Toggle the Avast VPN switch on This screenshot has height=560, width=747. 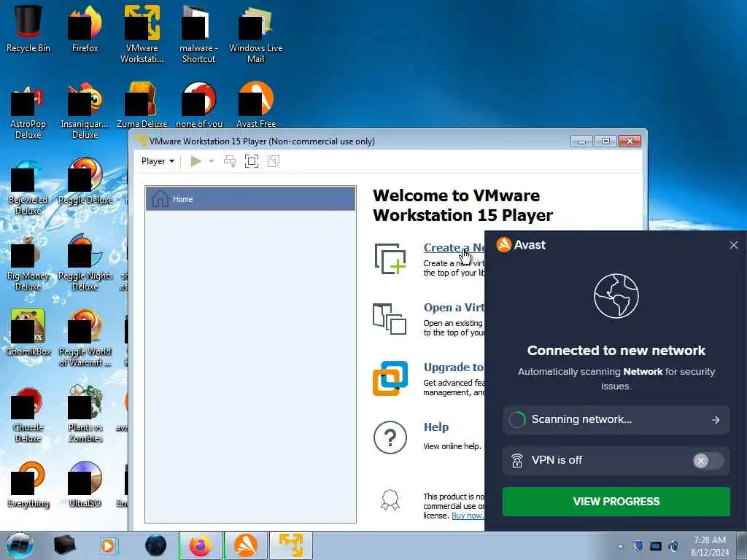(708, 461)
